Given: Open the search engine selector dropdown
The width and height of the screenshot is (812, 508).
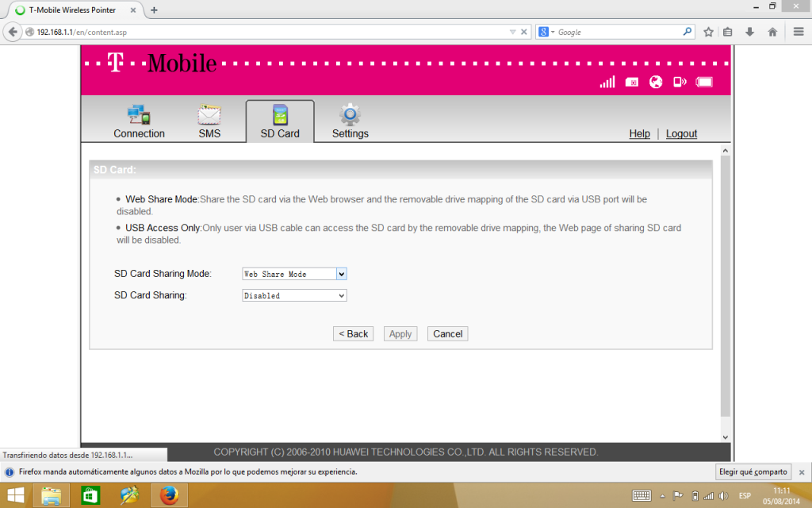Looking at the screenshot, I should (547, 32).
